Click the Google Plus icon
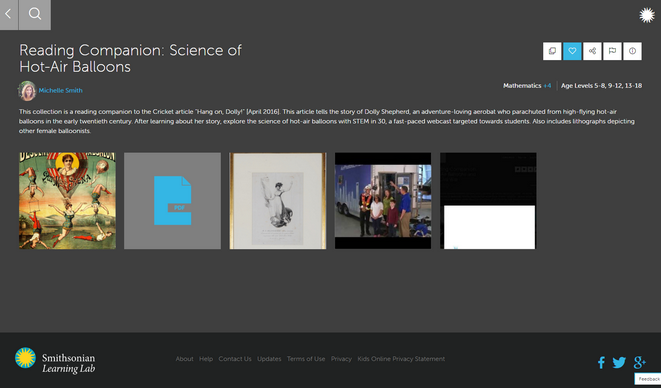 (639, 362)
